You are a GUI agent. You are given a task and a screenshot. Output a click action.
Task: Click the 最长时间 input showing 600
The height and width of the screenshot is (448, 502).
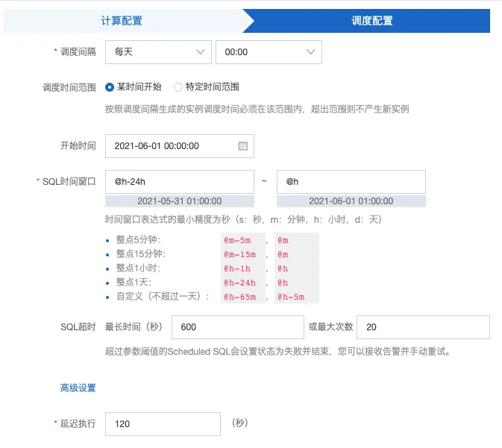click(x=238, y=327)
